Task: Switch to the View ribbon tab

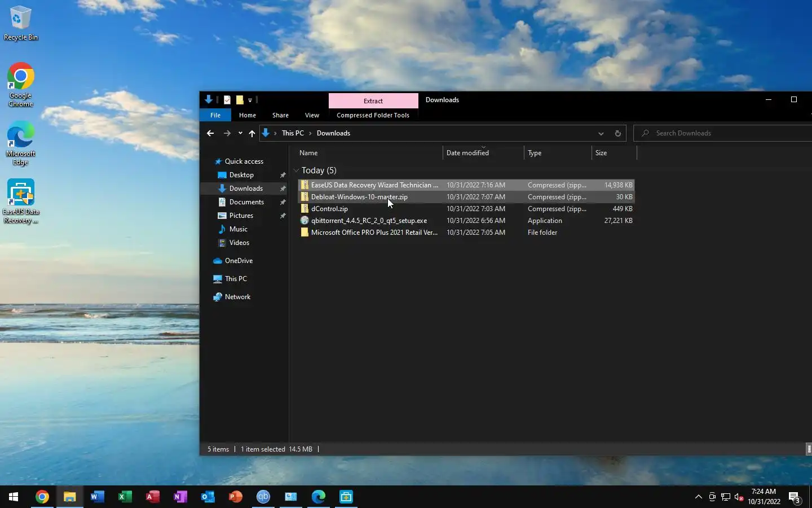Action: 312,115
